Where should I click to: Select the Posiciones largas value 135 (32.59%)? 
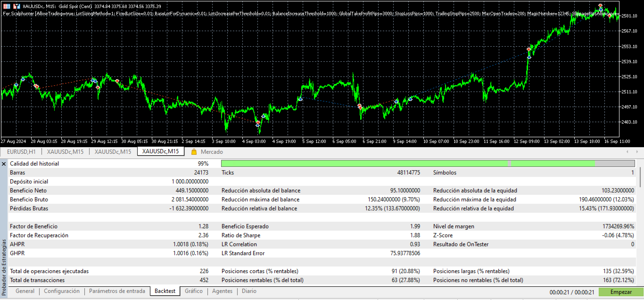619,271
